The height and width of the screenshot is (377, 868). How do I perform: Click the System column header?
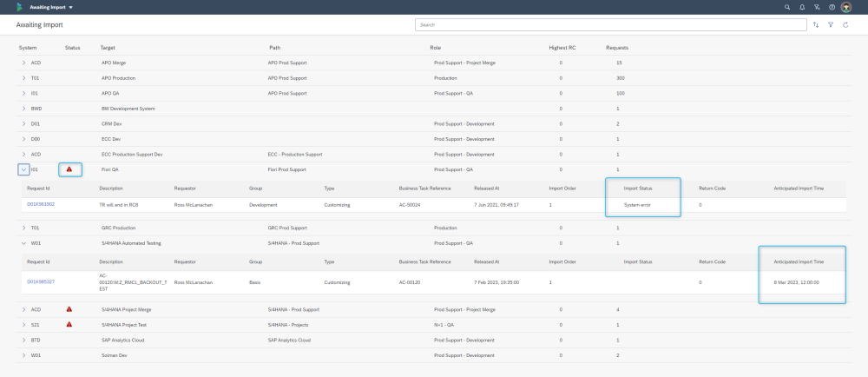pyautogui.click(x=28, y=48)
